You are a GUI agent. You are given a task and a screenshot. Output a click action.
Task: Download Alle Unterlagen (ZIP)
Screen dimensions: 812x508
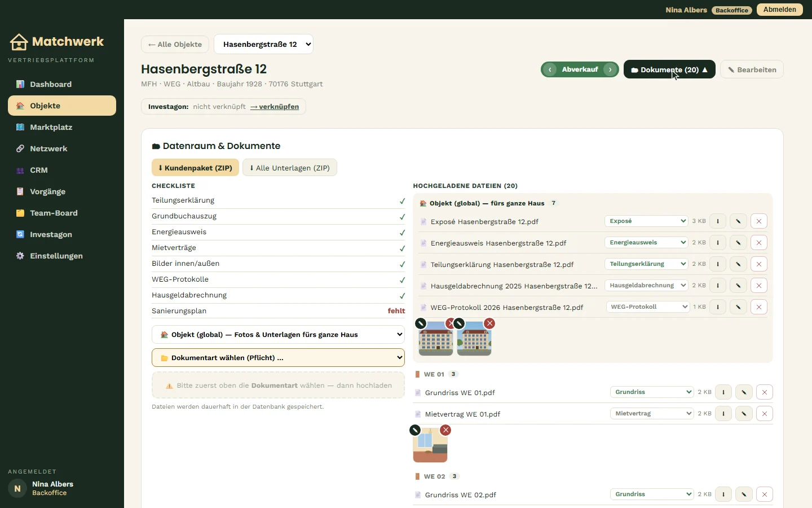pyautogui.click(x=290, y=168)
